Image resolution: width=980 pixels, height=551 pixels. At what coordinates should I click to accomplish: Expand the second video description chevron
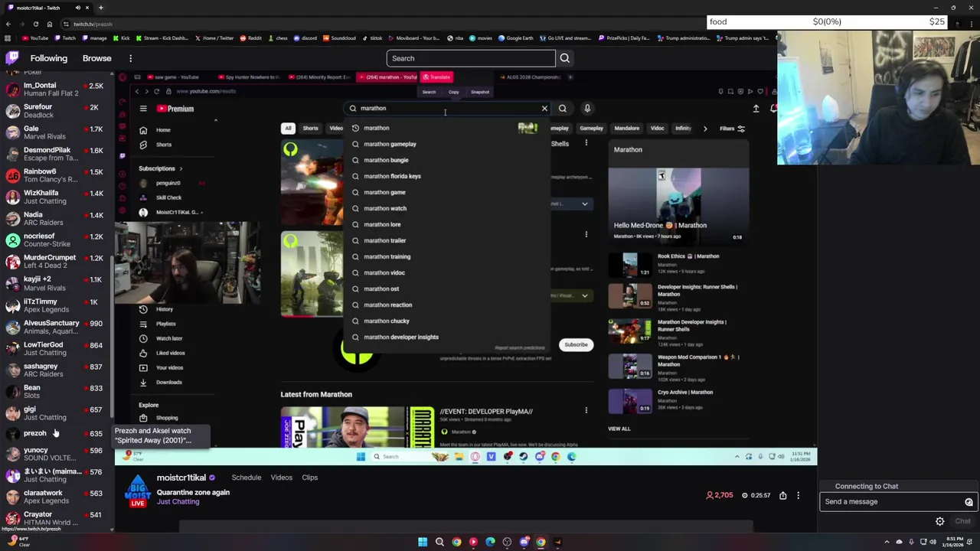584,295
